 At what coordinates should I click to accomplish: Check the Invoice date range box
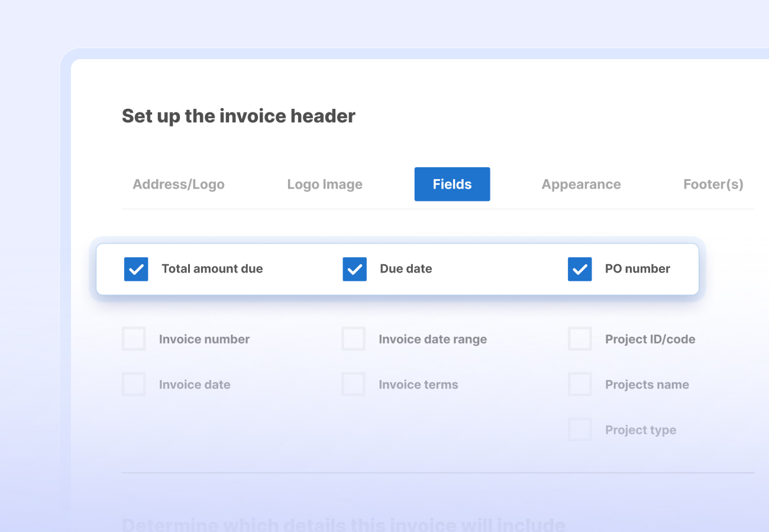click(x=353, y=339)
